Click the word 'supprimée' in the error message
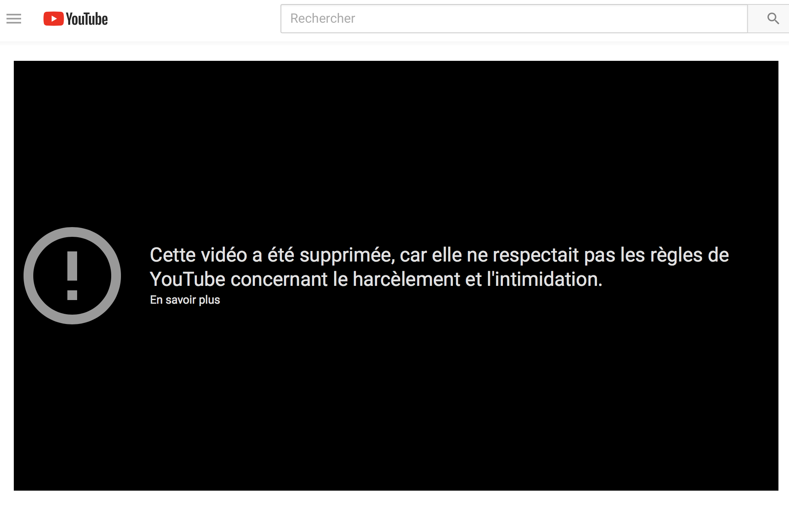789x532 pixels. pyautogui.click(x=346, y=255)
